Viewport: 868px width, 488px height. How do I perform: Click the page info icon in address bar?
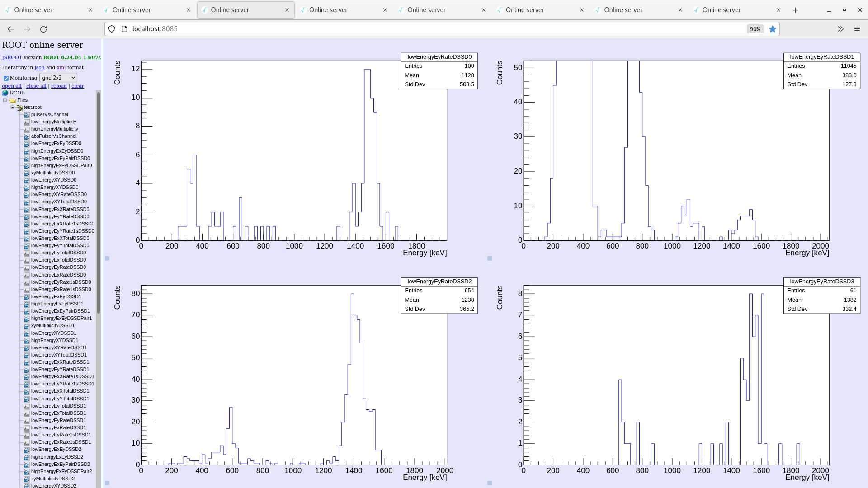click(124, 29)
